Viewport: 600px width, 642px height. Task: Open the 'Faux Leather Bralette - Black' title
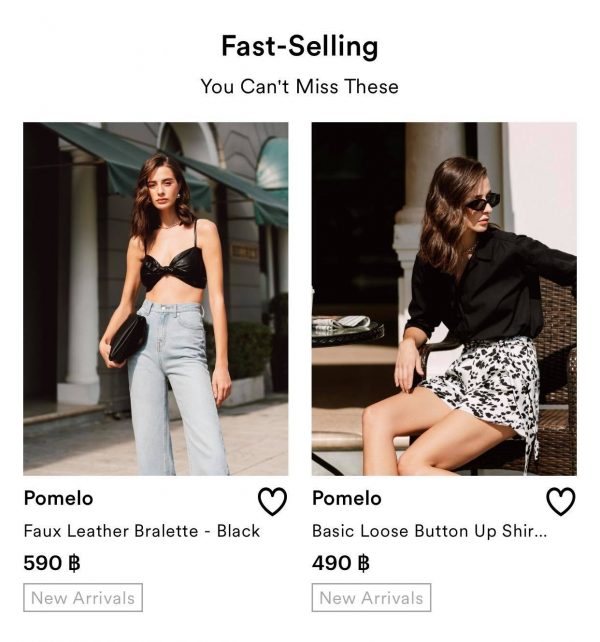(x=141, y=531)
